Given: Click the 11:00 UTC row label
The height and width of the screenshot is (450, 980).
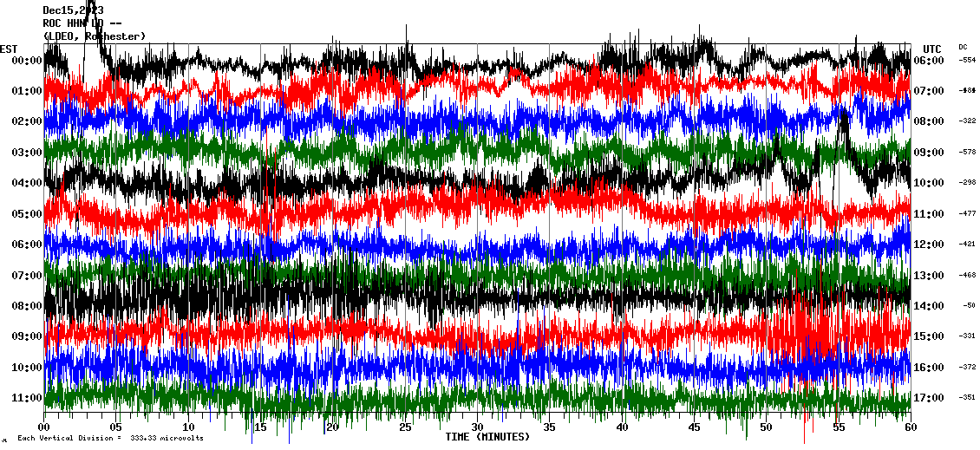Looking at the screenshot, I should pyautogui.click(x=929, y=214).
